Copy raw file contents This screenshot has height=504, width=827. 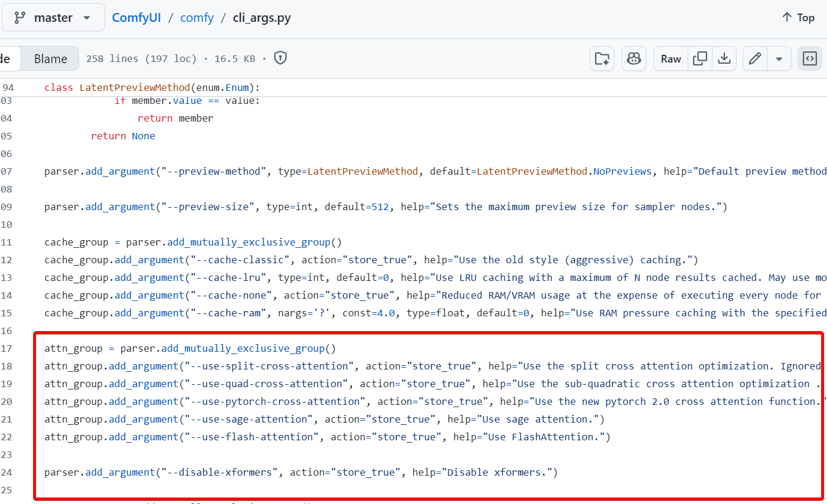700,58
